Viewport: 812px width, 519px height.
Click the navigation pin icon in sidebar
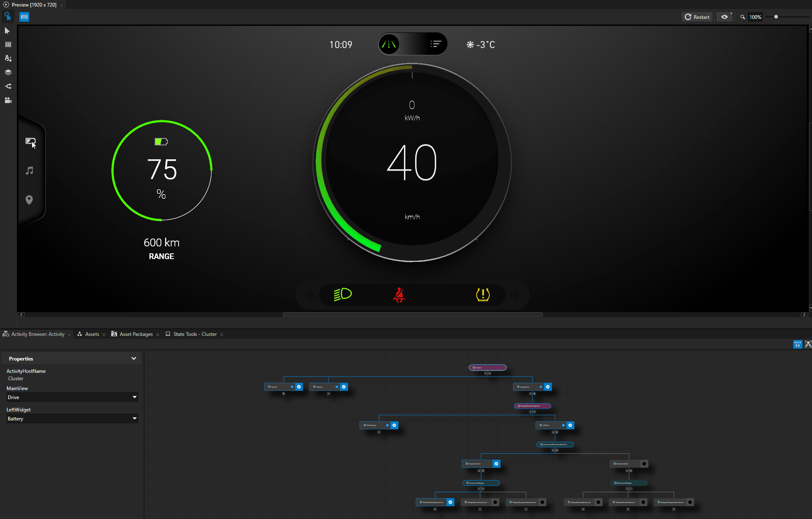[x=29, y=200]
